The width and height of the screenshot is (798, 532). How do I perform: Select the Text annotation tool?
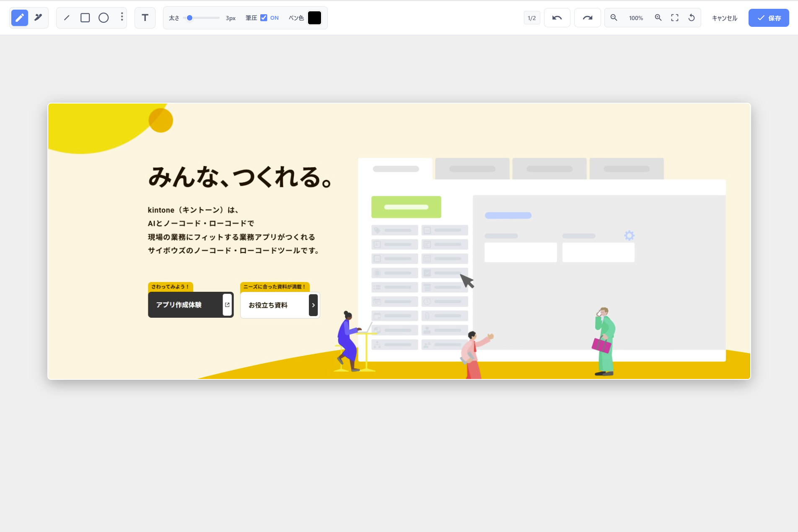click(x=145, y=18)
